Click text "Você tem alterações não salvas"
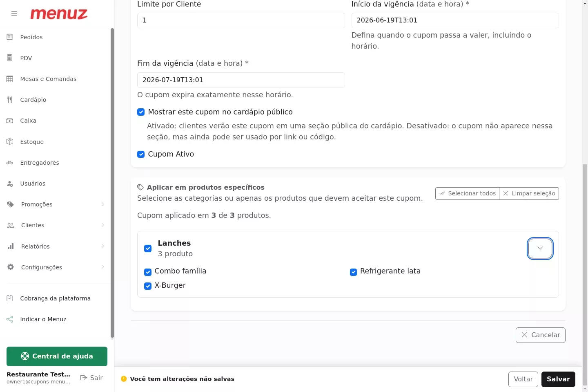 click(182, 379)
